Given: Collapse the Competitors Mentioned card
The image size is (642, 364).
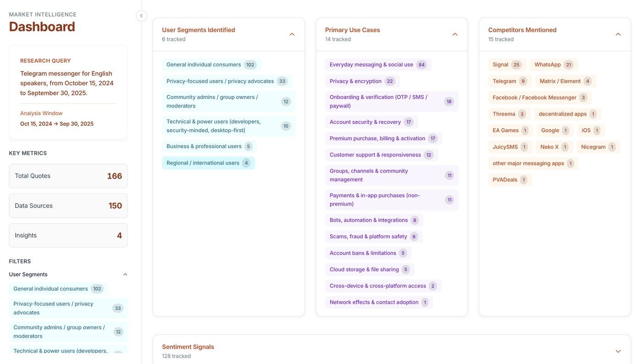Looking at the screenshot, I should pyautogui.click(x=618, y=34).
